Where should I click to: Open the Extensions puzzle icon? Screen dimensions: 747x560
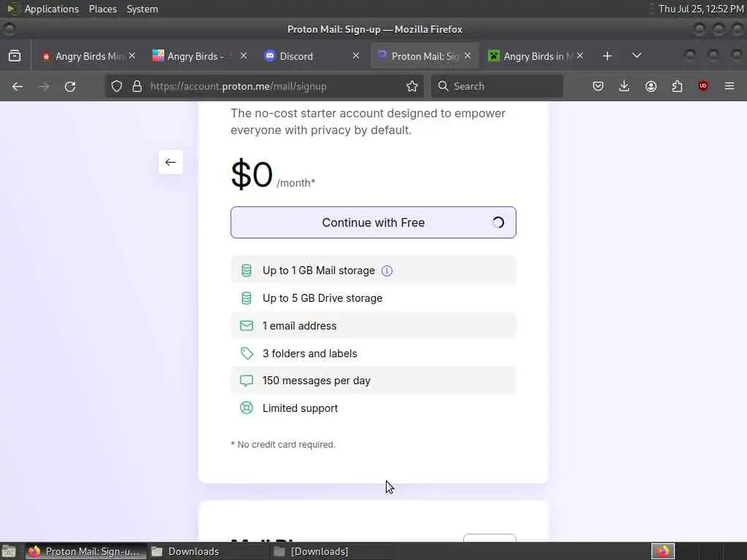click(677, 86)
